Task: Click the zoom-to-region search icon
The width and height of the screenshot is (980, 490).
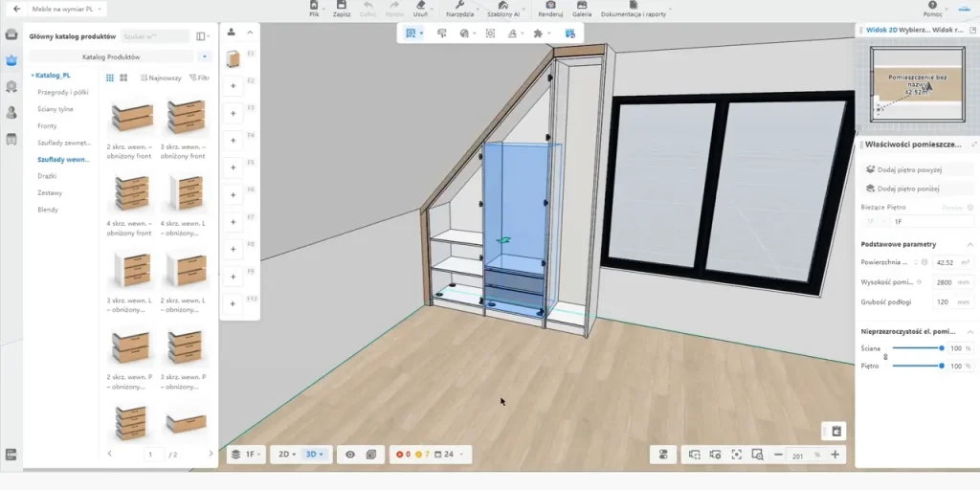Action: pyautogui.click(x=758, y=455)
